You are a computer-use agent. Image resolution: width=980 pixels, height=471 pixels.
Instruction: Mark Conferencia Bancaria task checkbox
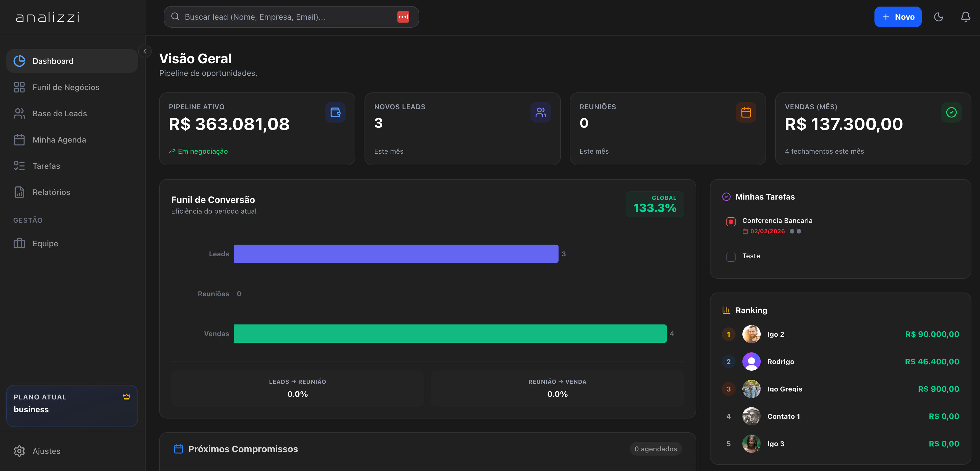[731, 222]
